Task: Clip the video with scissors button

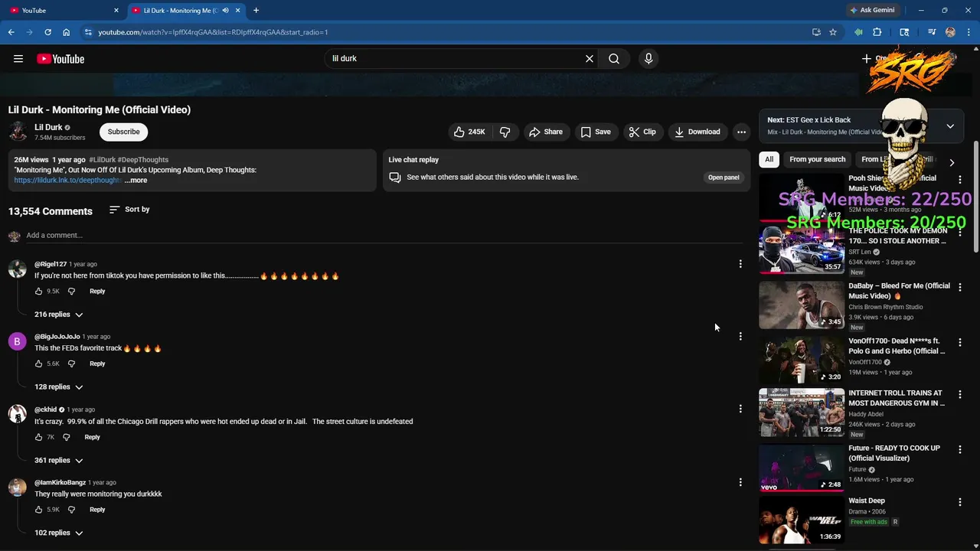Action: pos(642,132)
